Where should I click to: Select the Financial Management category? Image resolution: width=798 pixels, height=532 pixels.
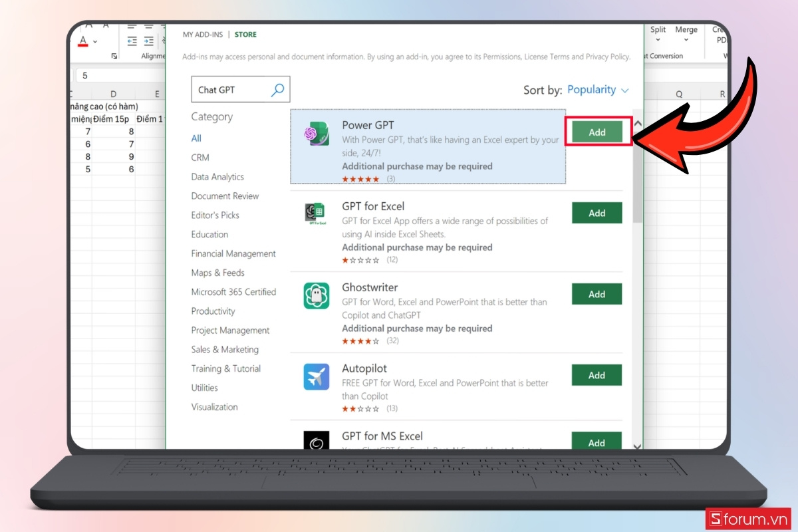[x=233, y=253]
